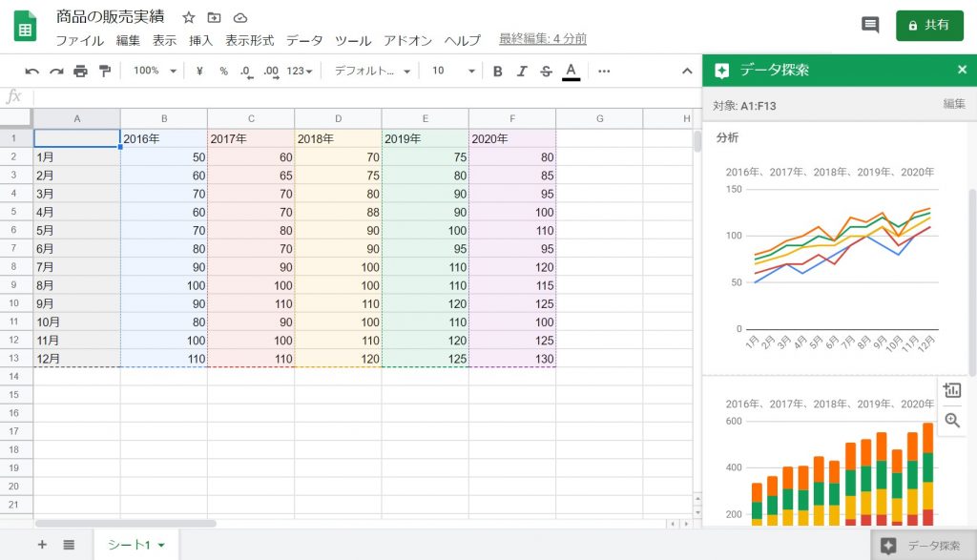
Task: Open the 最終編集: 4 分前 link
Action: click(x=543, y=38)
